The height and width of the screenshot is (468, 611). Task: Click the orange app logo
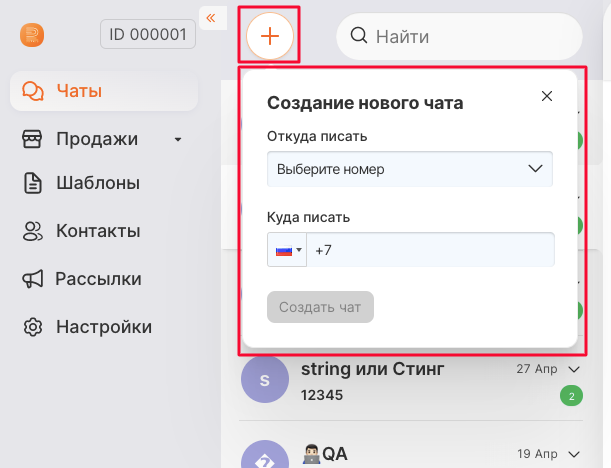pyautogui.click(x=32, y=35)
